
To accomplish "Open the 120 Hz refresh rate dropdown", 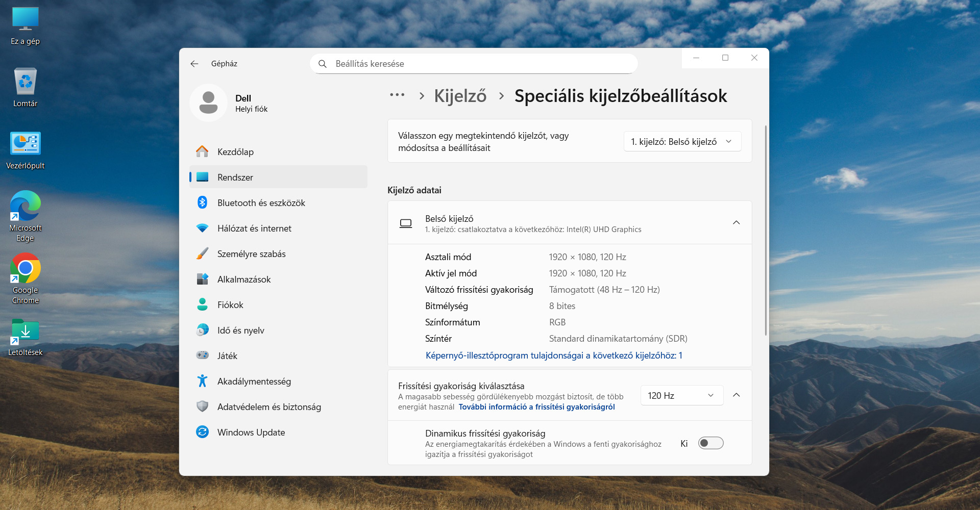I will (x=681, y=396).
